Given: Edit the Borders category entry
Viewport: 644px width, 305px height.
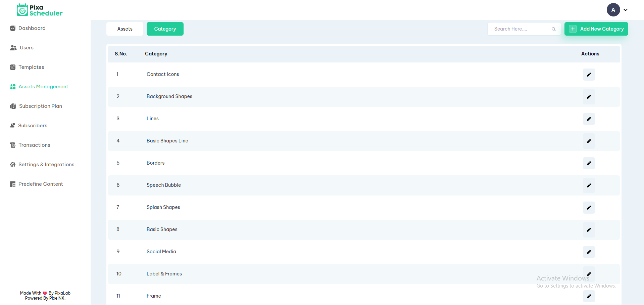Looking at the screenshot, I should 589,163.
